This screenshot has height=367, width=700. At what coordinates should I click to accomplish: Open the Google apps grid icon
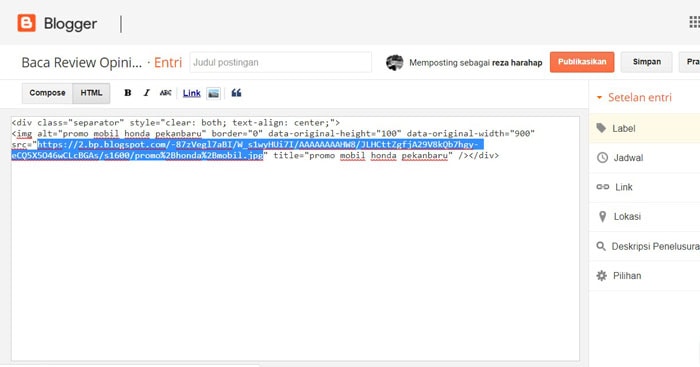point(695,22)
